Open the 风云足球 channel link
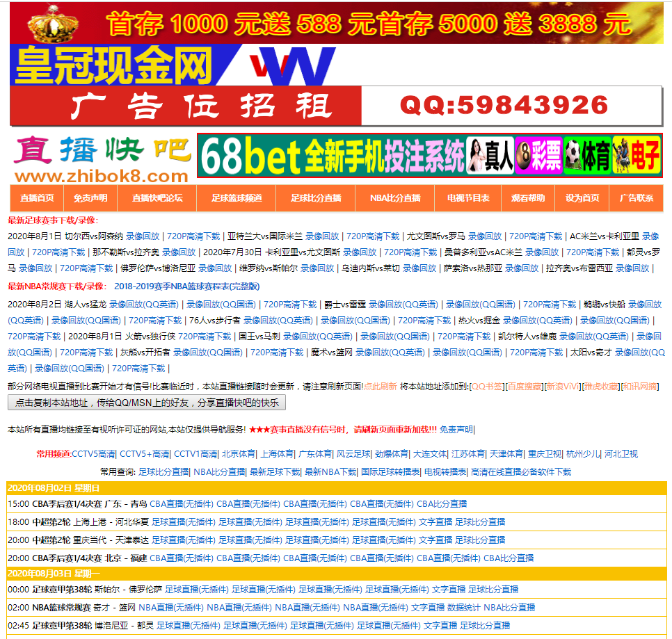Viewport: 672px width, 639px height. click(x=353, y=454)
